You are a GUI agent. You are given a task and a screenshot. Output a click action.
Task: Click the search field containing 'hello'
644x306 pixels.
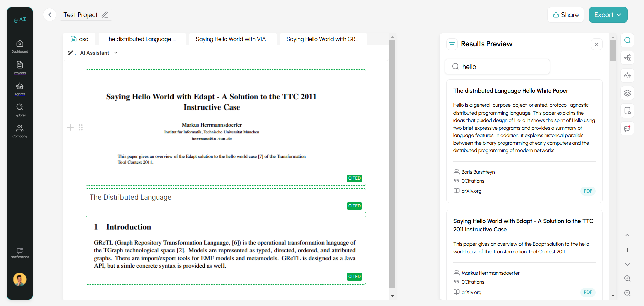click(497, 67)
